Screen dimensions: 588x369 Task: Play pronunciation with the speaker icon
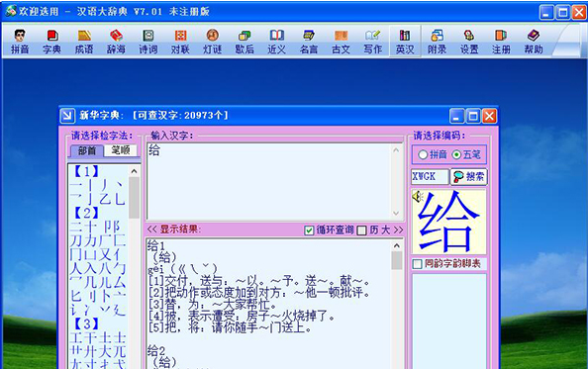point(418,196)
